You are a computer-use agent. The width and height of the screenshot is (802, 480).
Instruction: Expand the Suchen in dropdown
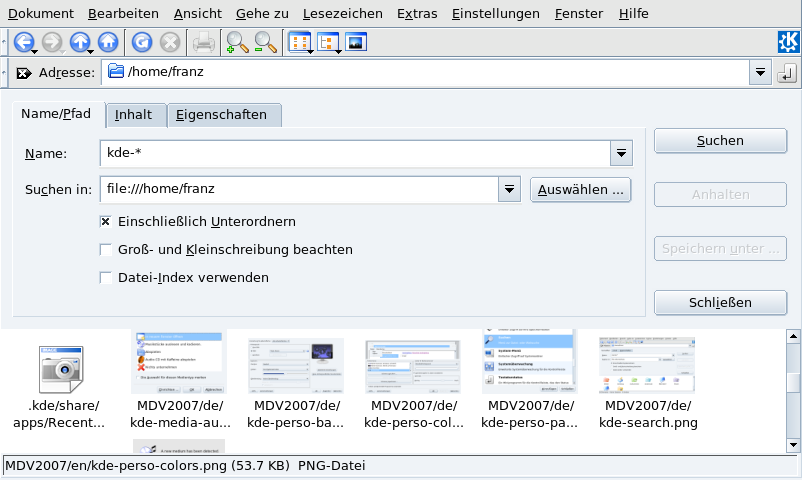[510, 188]
